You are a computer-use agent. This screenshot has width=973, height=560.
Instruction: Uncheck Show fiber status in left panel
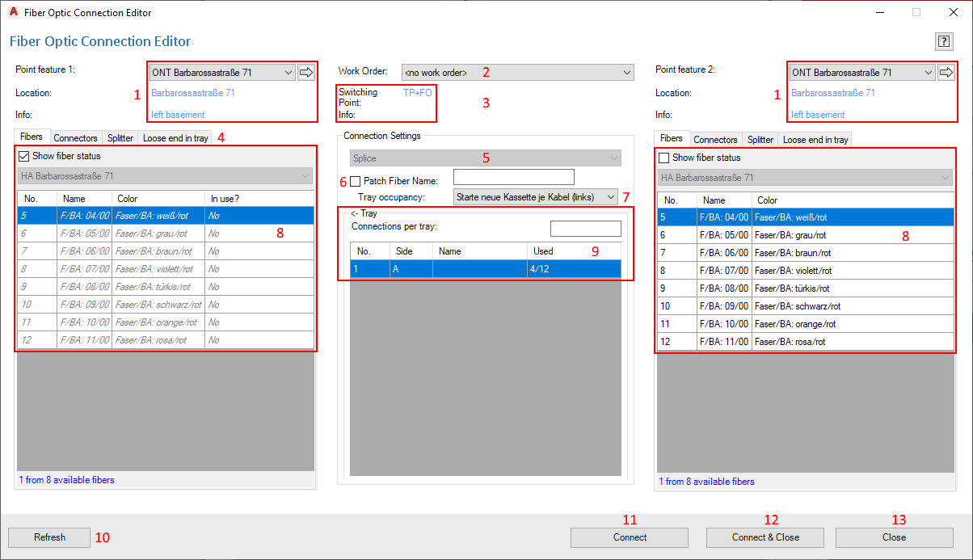24,156
